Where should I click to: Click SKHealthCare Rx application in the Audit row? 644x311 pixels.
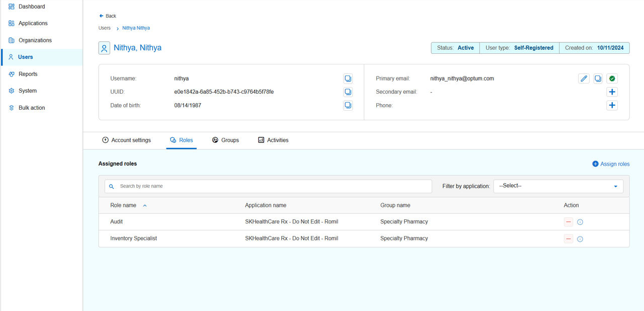tap(292, 222)
